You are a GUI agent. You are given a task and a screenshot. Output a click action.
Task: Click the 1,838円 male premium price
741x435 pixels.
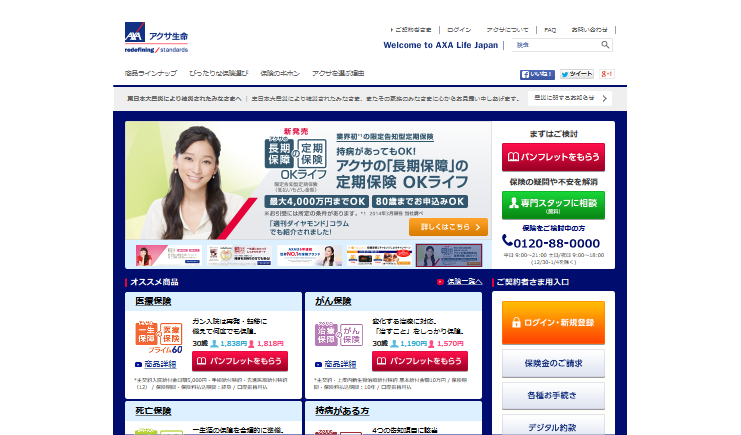tap(233, 344)
